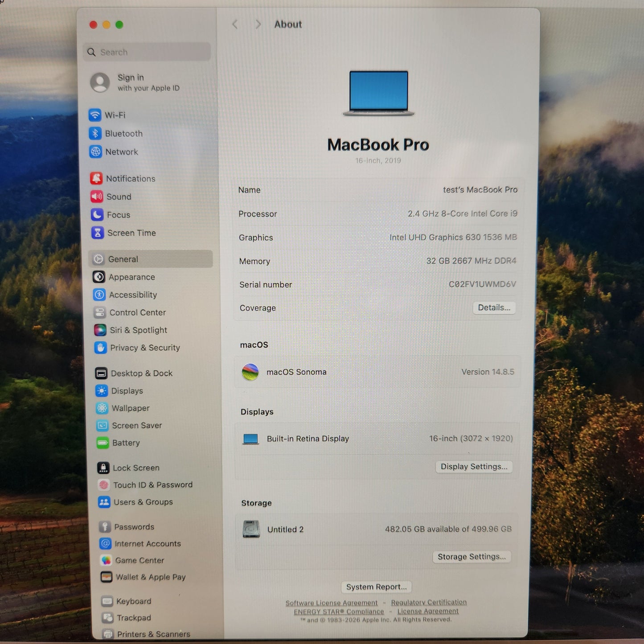Open the Displays sun icon
Screen dimensions: 644x644
click(102, 391)
